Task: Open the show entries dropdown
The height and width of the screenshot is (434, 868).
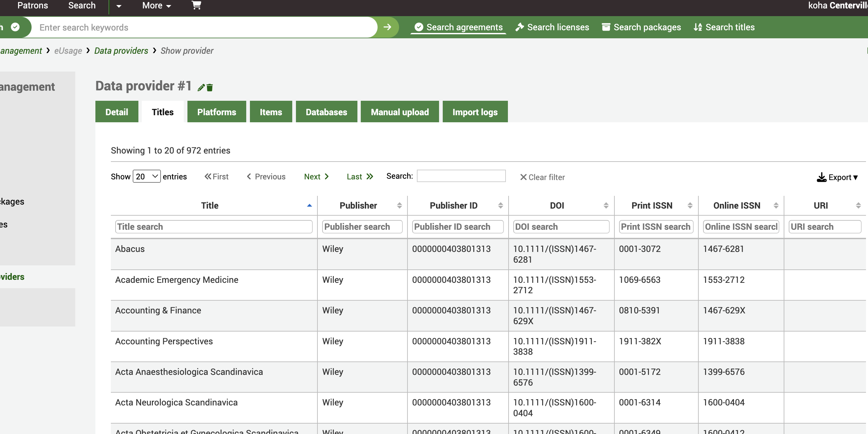Action: 146,177
